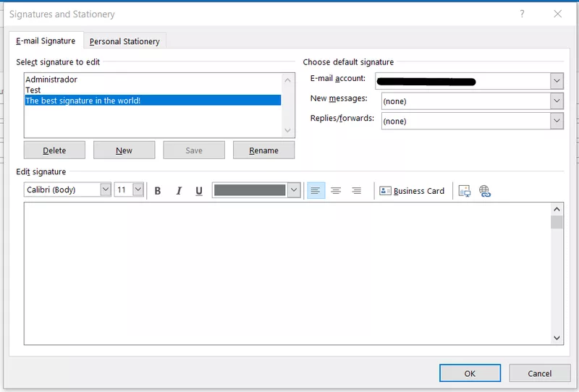
Task: Switch to the E-mail Signature tab
Action: [46, 41]
